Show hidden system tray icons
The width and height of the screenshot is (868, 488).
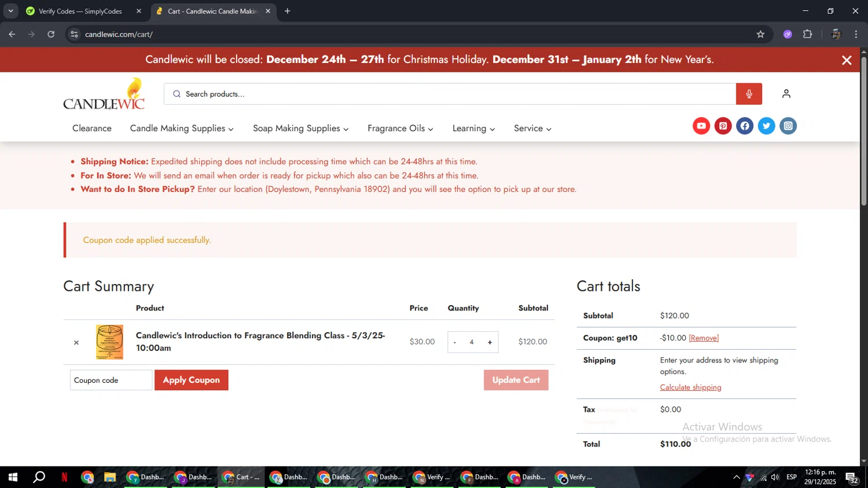(x=736, y=478)
